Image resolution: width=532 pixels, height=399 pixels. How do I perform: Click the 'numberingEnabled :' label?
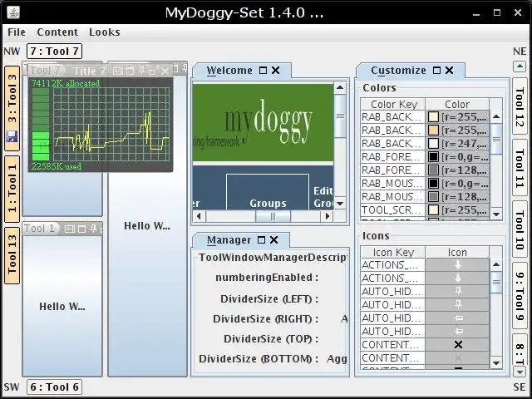(267, 278)
